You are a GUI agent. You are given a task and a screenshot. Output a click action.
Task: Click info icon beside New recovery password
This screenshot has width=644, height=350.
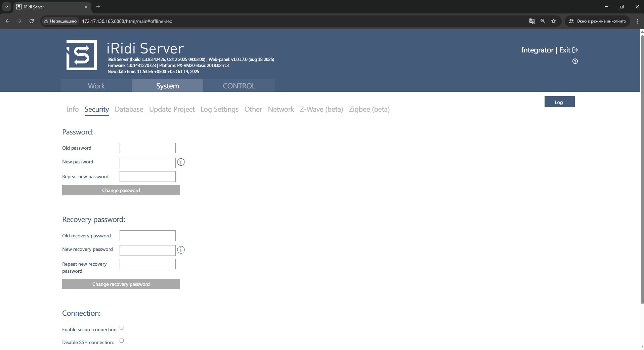(x=181, y=250)
